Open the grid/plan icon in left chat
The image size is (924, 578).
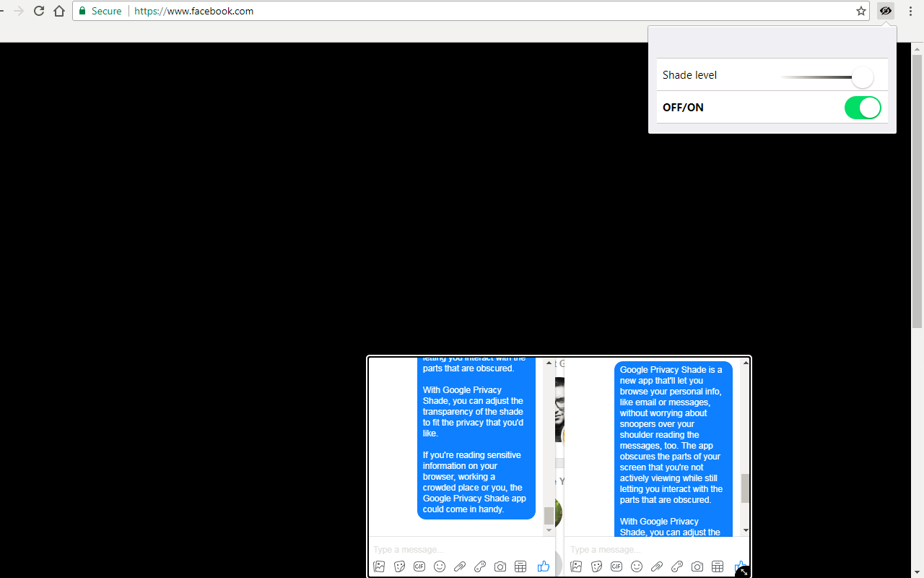pos(520,566)
